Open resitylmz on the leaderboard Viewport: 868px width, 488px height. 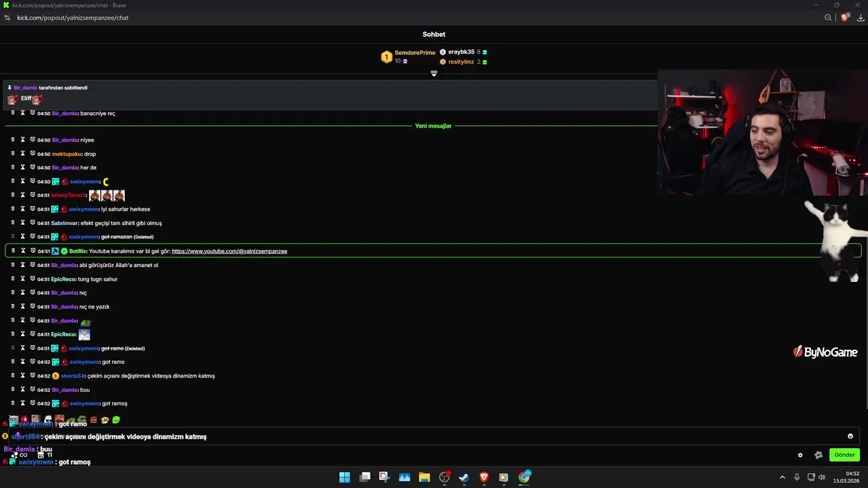coord(461,62)
